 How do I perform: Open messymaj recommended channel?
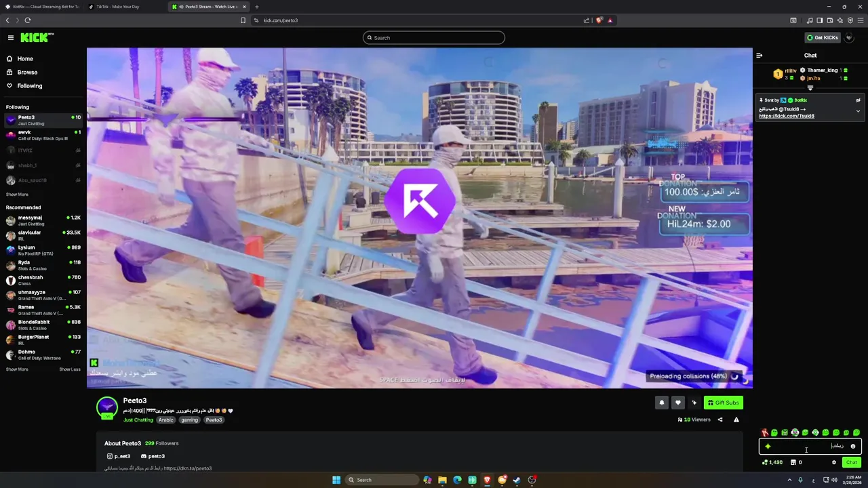click(43, 220)
